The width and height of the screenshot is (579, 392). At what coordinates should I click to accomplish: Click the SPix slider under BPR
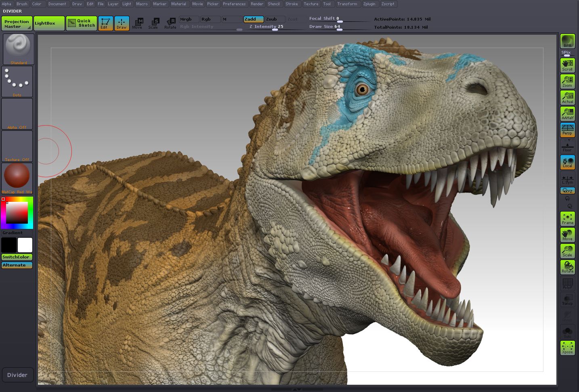pyautogui.click(x=567, y=53)
